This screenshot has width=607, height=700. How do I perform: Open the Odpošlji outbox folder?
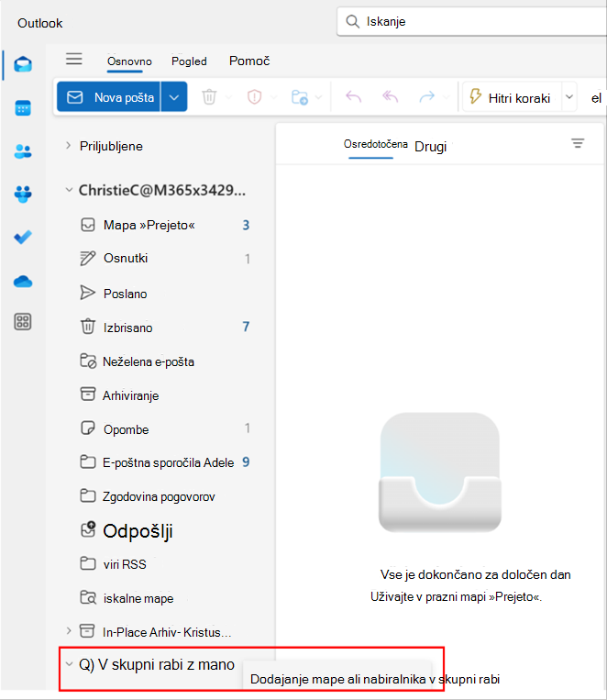[164, 531]
